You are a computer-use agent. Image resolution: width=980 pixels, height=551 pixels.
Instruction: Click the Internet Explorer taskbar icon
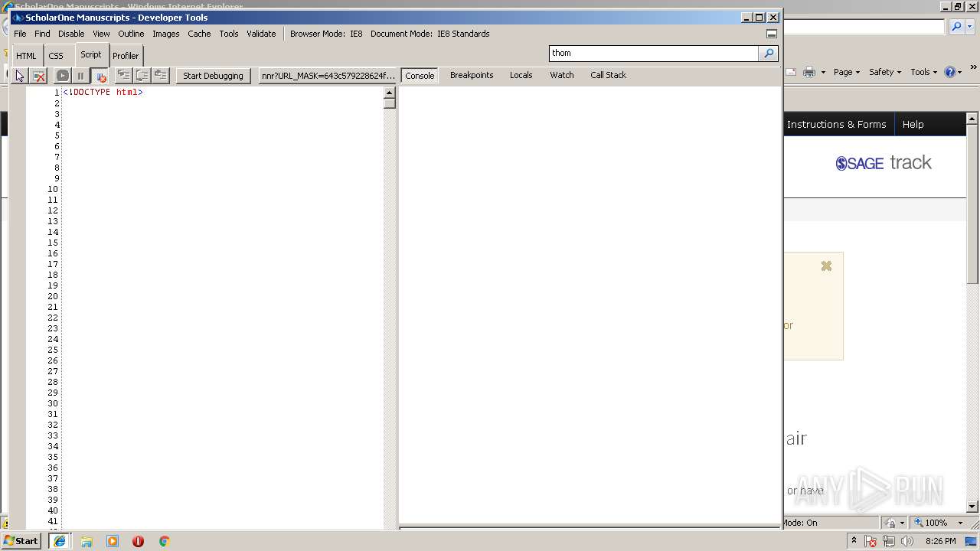tap(60, 541)
